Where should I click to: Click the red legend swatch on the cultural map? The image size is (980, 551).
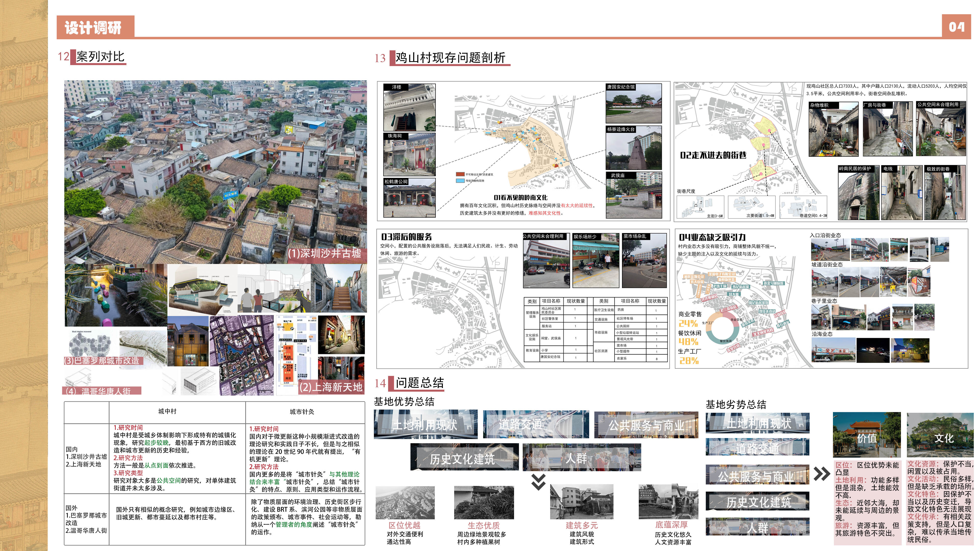click(460, 174)
